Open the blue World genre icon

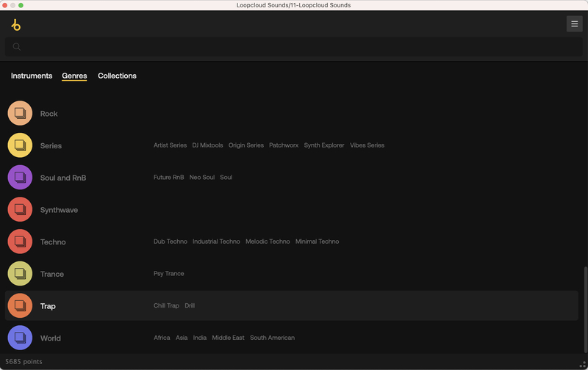(x=20, y=338)
